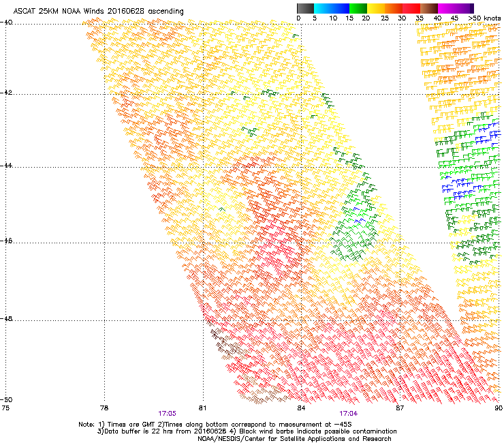Click the magenta 40-45 knots legend segment

447,8
